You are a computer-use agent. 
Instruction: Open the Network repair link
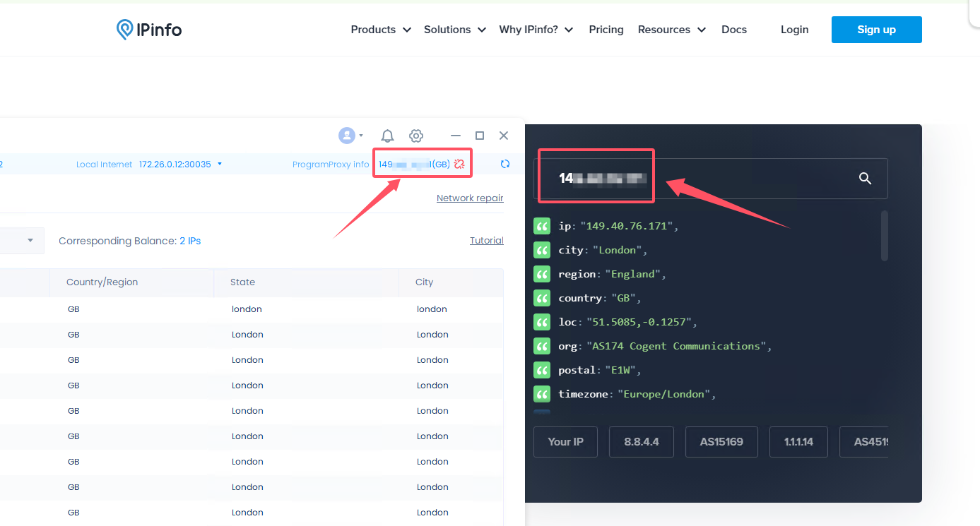point(470,198)
